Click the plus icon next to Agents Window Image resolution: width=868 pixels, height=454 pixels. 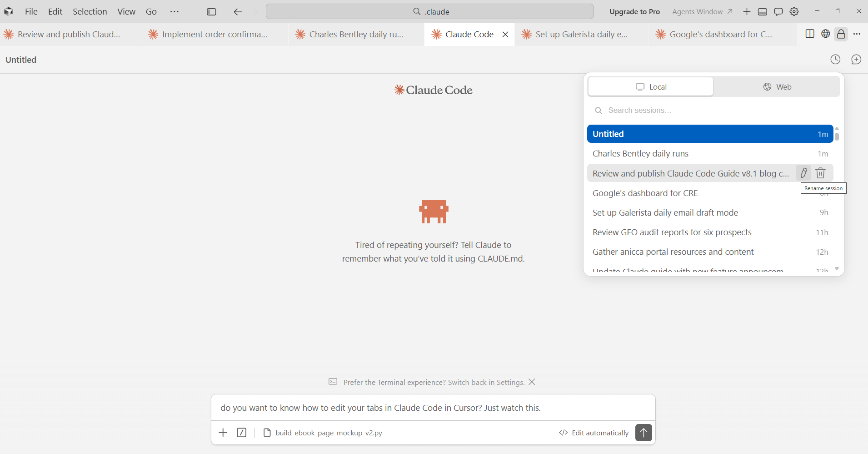pos(747,12)
